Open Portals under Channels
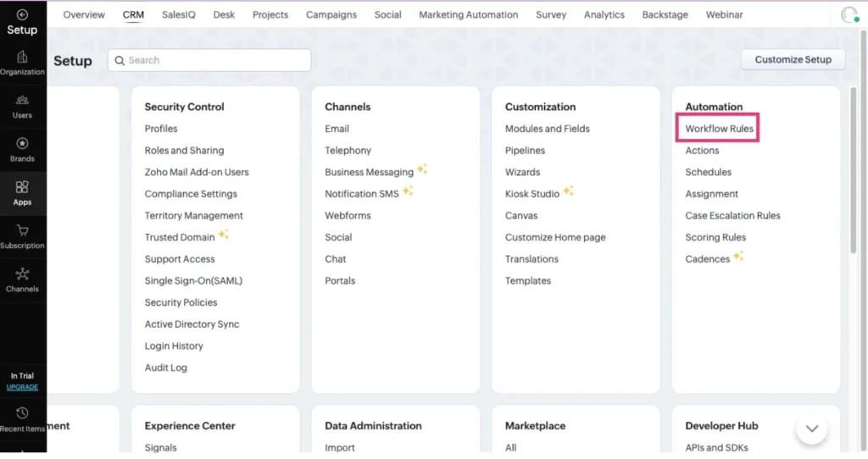 pyautogui.click(x=340, y=281)
